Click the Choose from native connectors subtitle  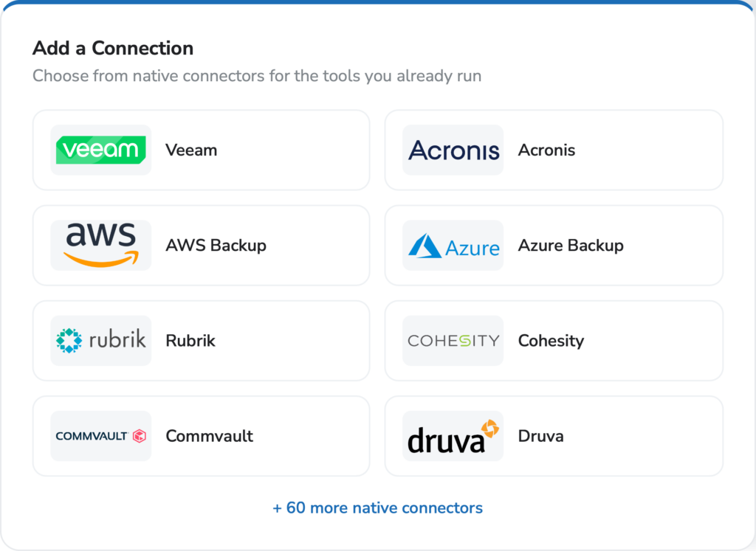[x=257, y=76]
